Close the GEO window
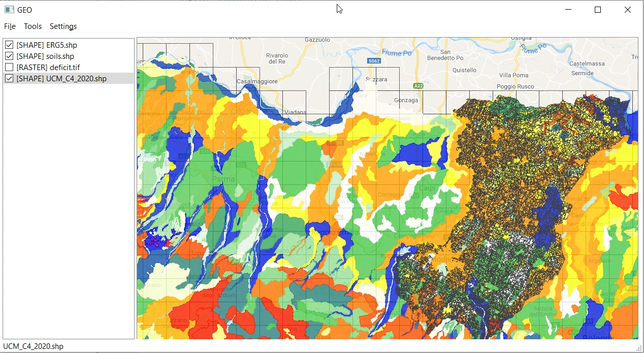644x353 pixels. pyautogui.click(x=628, y=10)
